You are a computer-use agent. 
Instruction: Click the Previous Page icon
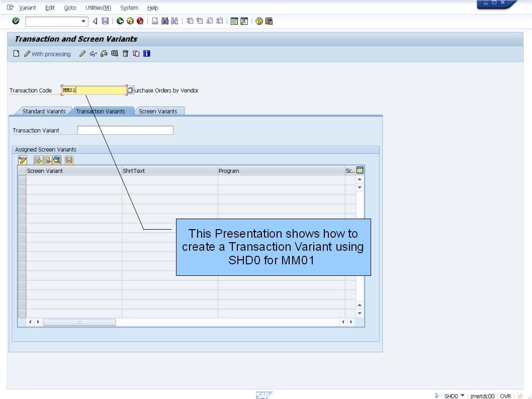(200, 21)
